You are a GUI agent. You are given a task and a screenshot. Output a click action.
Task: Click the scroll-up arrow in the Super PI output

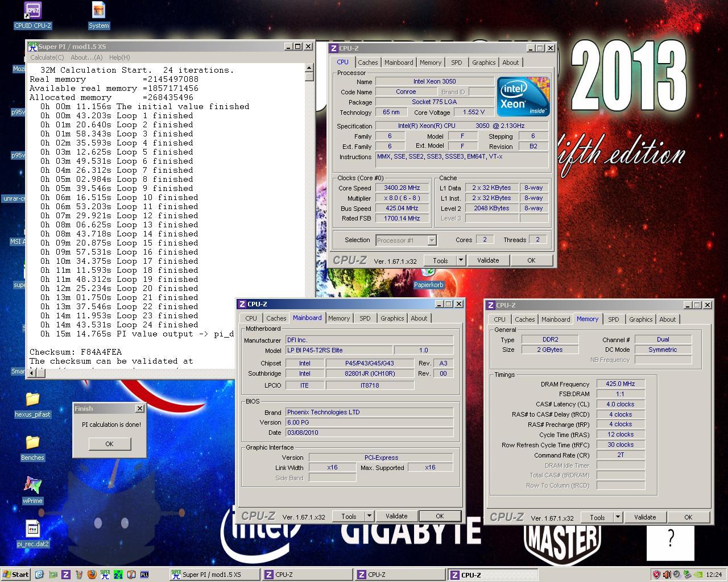click(309, 68)
